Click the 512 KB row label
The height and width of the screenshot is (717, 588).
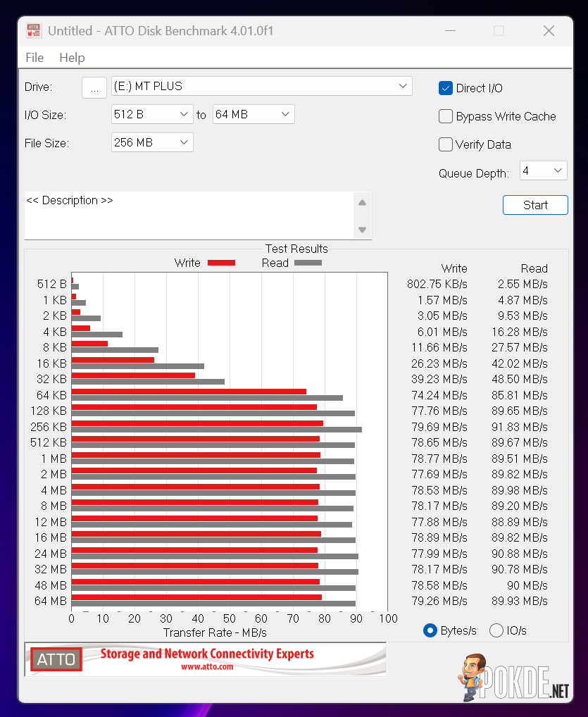pos(49,442)
